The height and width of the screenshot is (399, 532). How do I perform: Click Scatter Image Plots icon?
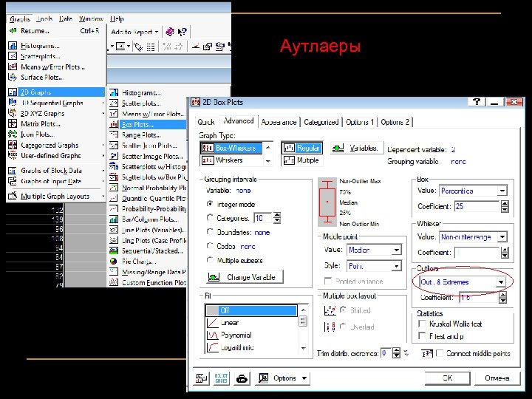114,156
